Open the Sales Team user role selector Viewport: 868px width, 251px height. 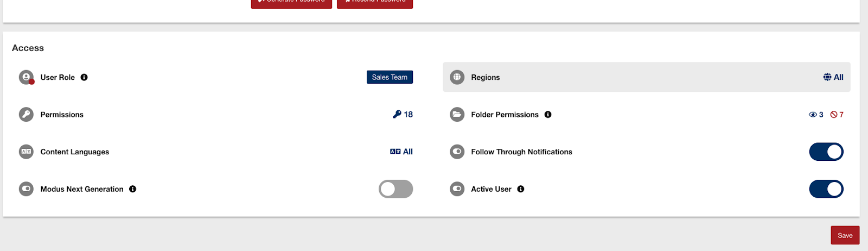point(390,77)
